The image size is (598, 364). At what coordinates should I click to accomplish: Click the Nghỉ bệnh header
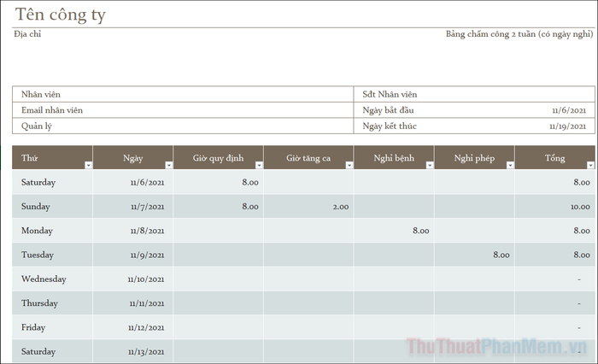pyautogui.click(x=394, y=157)
